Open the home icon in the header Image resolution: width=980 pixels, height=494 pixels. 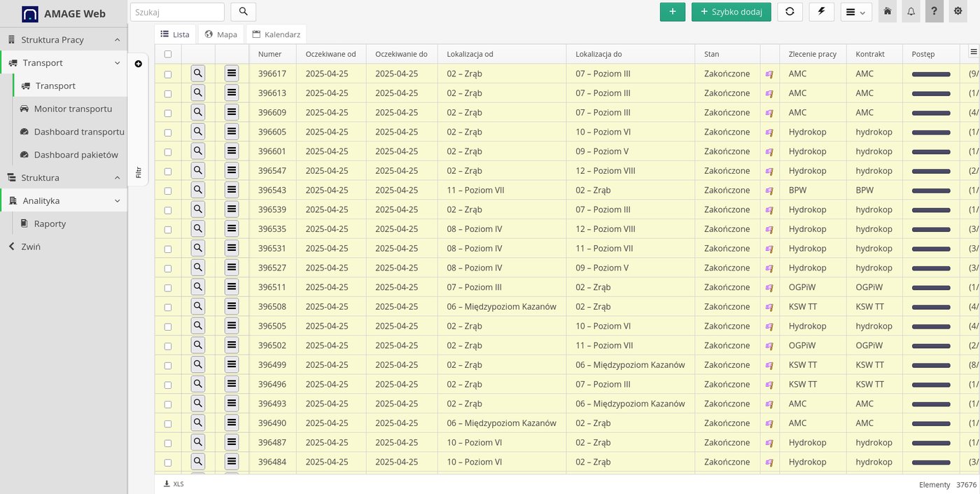888,11
